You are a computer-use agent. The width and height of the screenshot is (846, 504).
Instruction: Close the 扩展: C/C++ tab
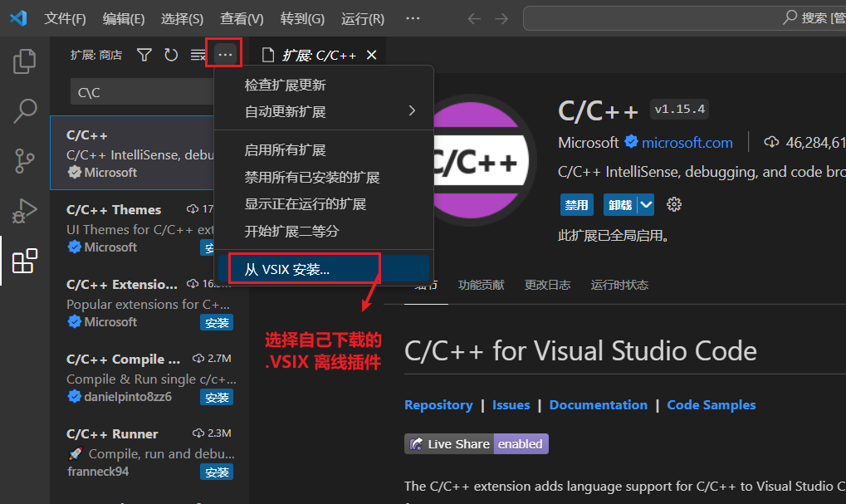tap(371, 55)
